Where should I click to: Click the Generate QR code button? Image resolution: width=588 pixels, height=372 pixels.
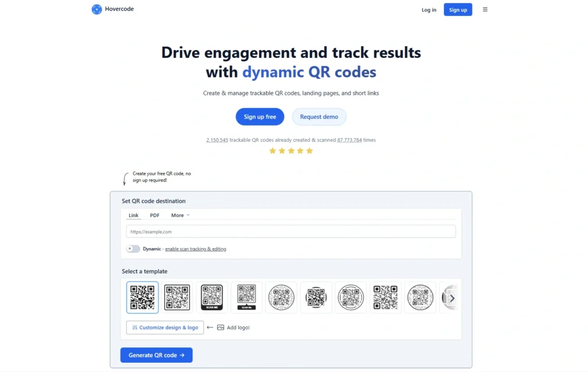pos(156,355)
